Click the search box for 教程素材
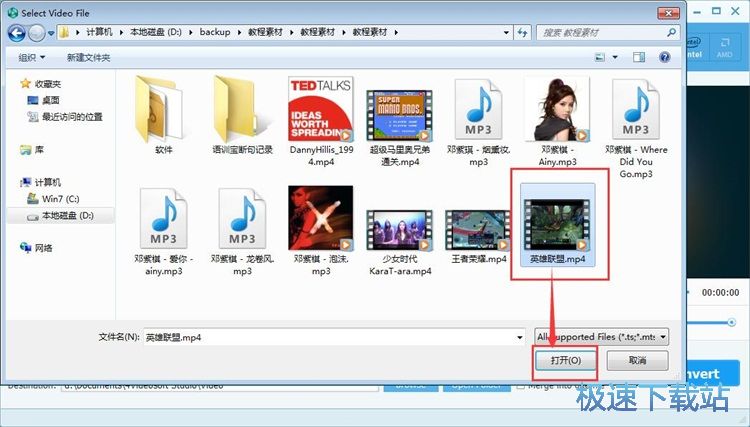This screenshot has height=427, width=750. pos(600,33)
